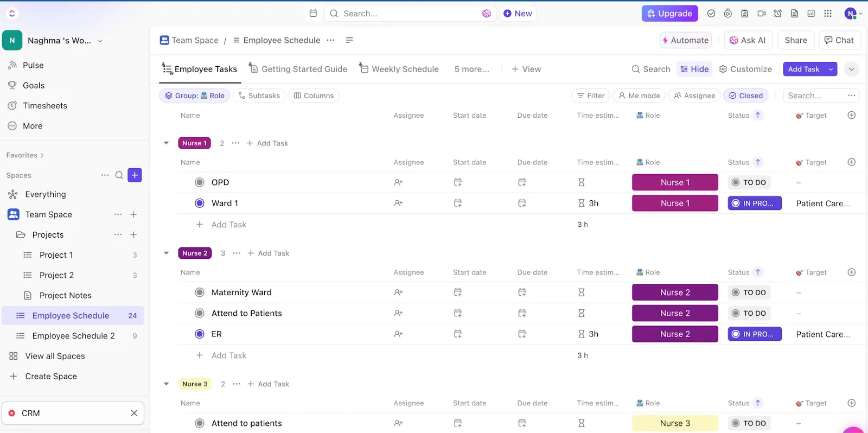Toggle status circle of OPD task
This screenshot has height=433, width=868.
(x=200, y=182)
